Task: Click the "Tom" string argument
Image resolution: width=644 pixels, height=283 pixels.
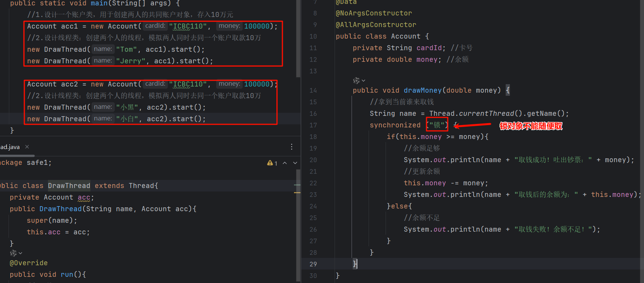Action: 126,49
